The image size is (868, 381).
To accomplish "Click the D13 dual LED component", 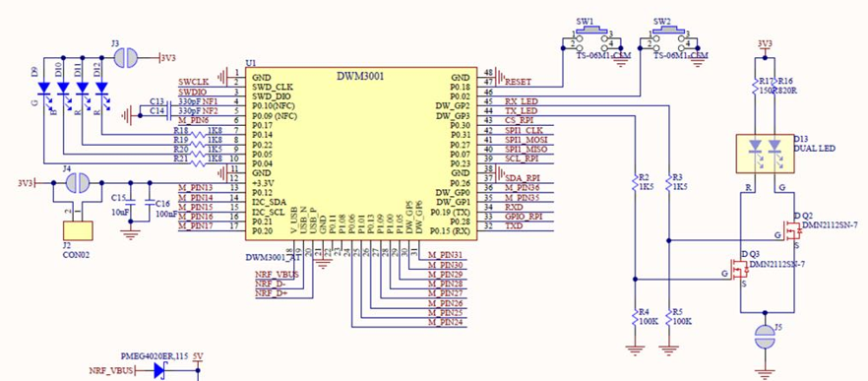I will [764, 153].
